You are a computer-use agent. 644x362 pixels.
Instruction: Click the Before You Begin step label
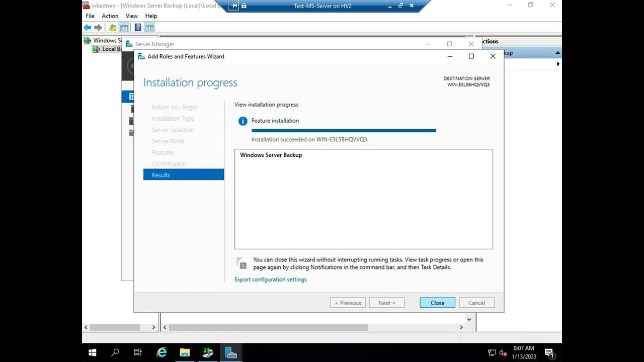(174, 107)
